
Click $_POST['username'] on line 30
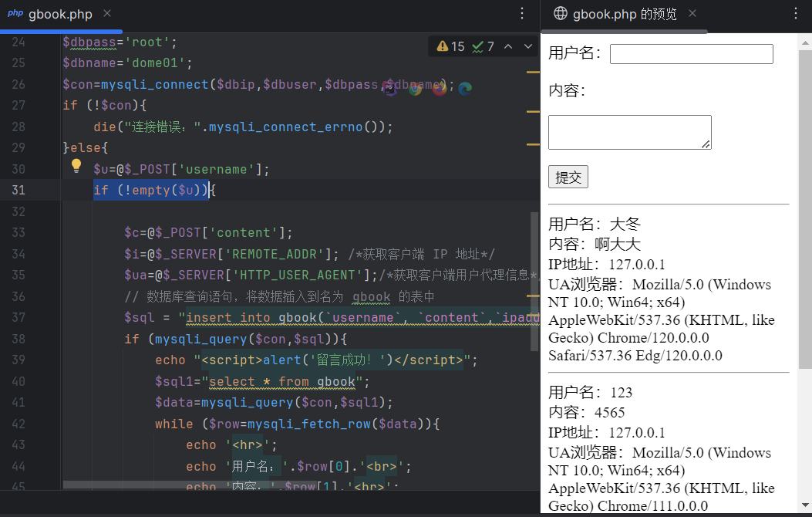(193, 170)
